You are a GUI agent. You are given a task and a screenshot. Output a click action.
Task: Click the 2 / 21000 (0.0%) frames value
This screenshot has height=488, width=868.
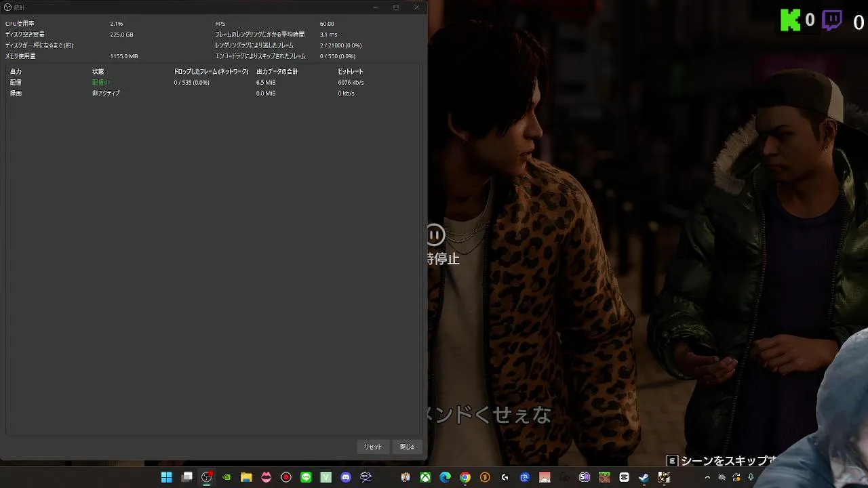click(340, 45)
